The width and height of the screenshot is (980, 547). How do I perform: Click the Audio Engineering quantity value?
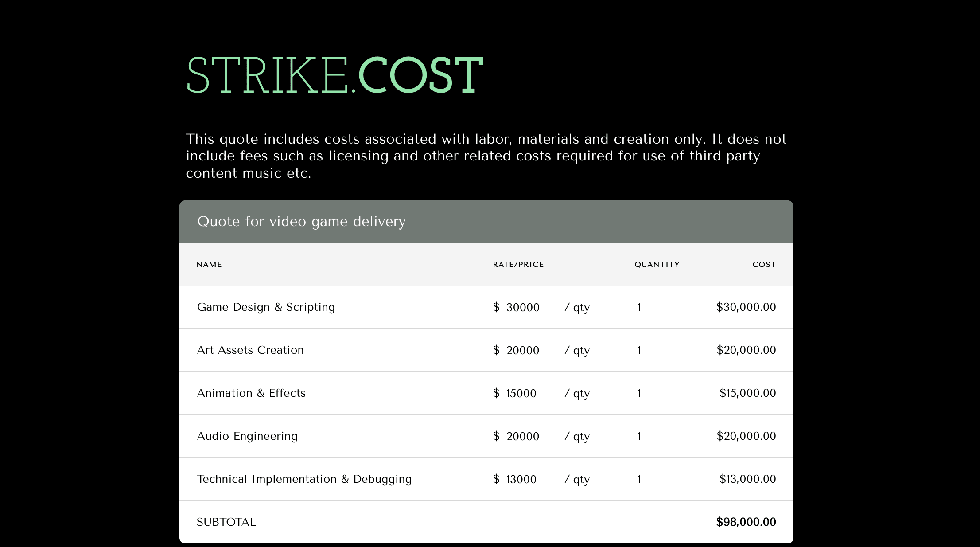(639, 437)
